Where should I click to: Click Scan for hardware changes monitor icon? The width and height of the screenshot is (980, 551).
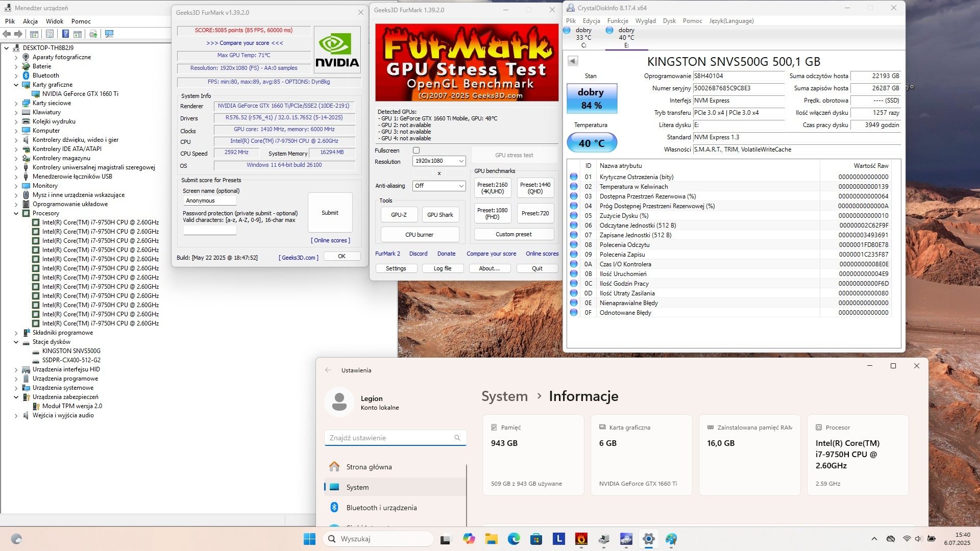pos(109,34)
